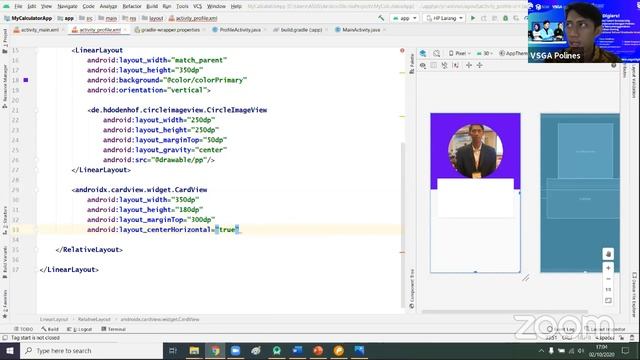Close the activity_profile.xml tab

tap(125, 30)
